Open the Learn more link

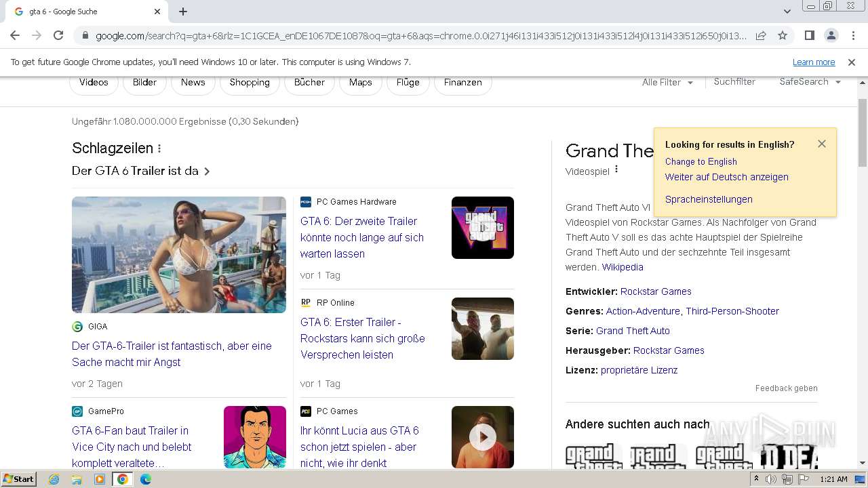814,62
